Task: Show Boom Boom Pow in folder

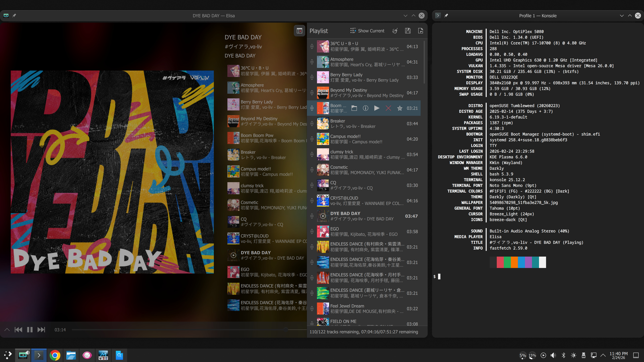Action: point(354,108)
